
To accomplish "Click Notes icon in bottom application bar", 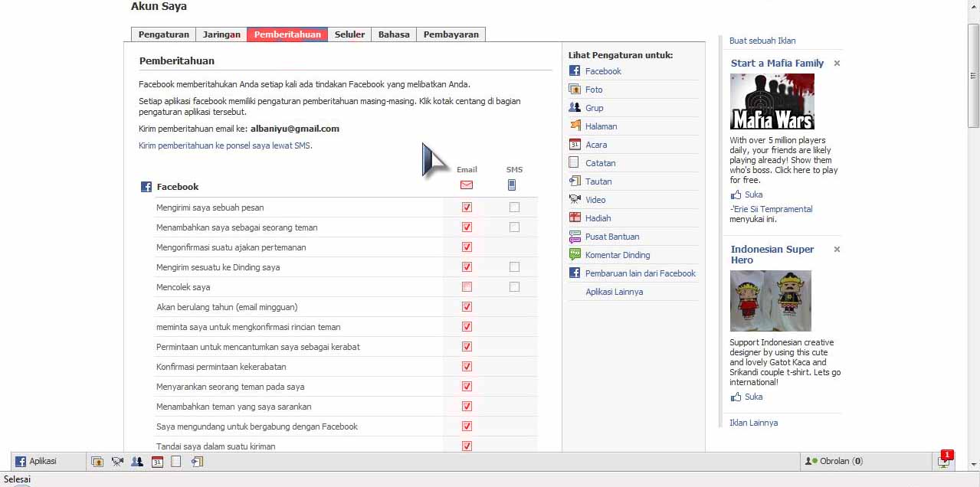I will pos(176,462).
